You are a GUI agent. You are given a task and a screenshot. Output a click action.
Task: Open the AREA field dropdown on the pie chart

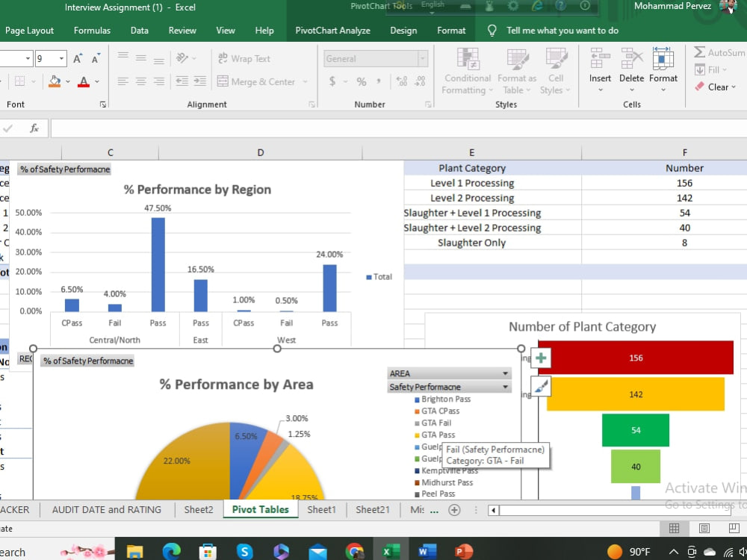click(x=506, y=373)
